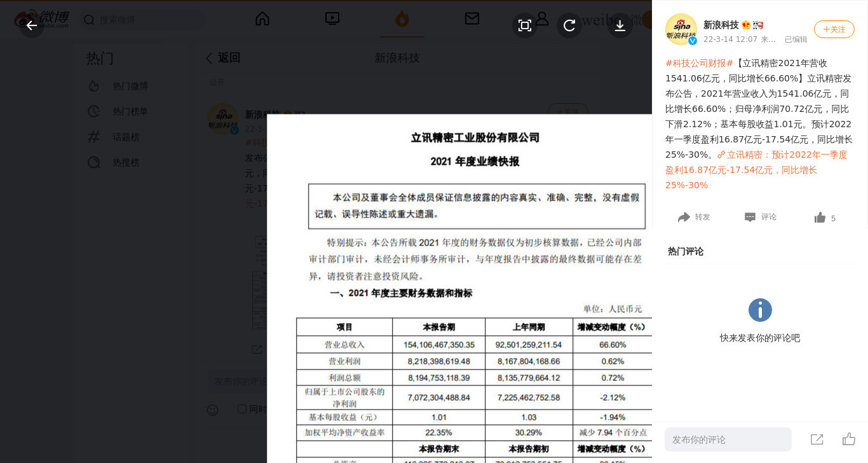
Task: Download the image with the download icon
Action: 620,25
